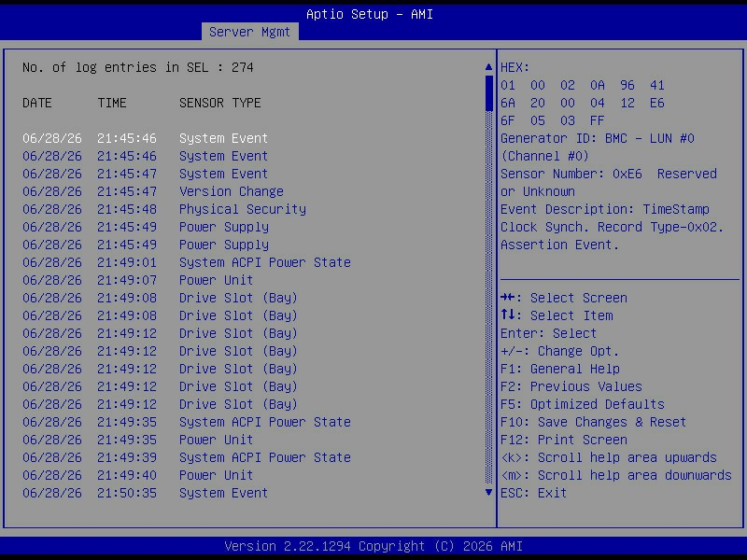747x560 pixels.
Task: Click the Event Description: TimeStamp text
Action: [x=604, y=209]
